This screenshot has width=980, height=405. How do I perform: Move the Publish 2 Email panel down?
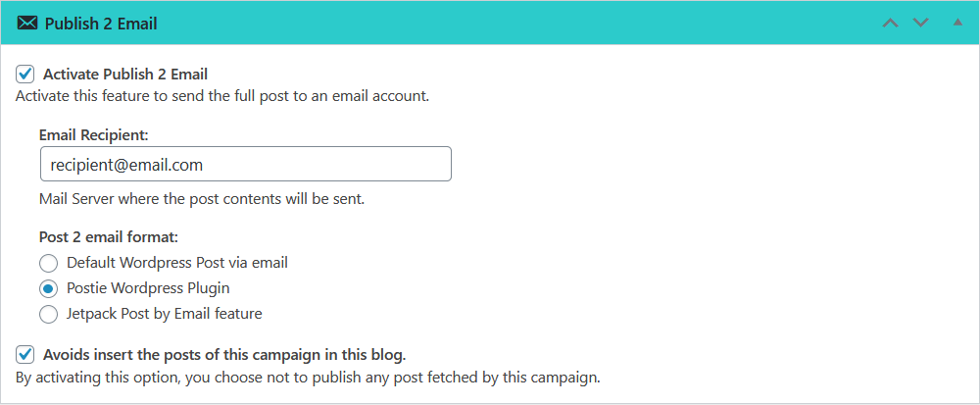(x=920, y=24)
